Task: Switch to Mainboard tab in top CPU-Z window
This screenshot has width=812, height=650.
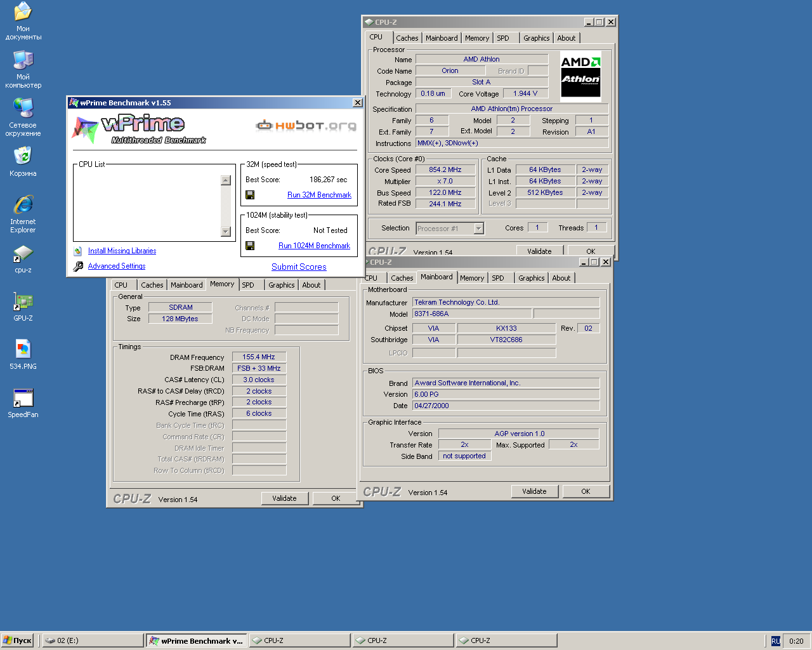Action: coord(442,38)
